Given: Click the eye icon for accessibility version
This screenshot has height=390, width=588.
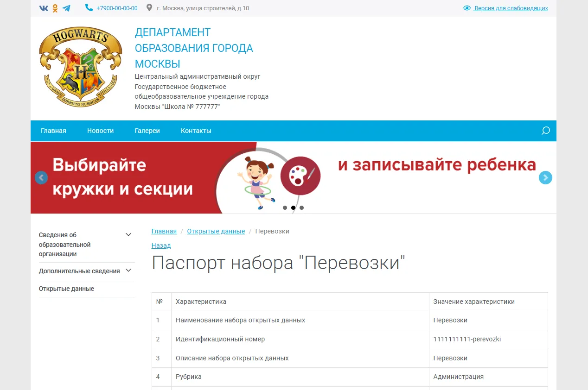Looking at the screenshot, I should 467,8.
